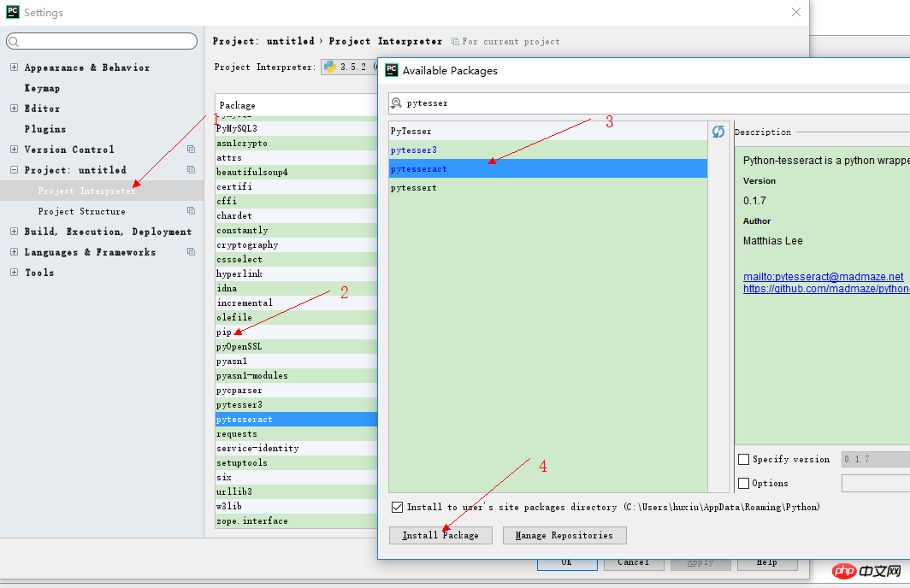Click the Cancel button in Settings window
The image size is (910, 588).
(x=634, y=562)
